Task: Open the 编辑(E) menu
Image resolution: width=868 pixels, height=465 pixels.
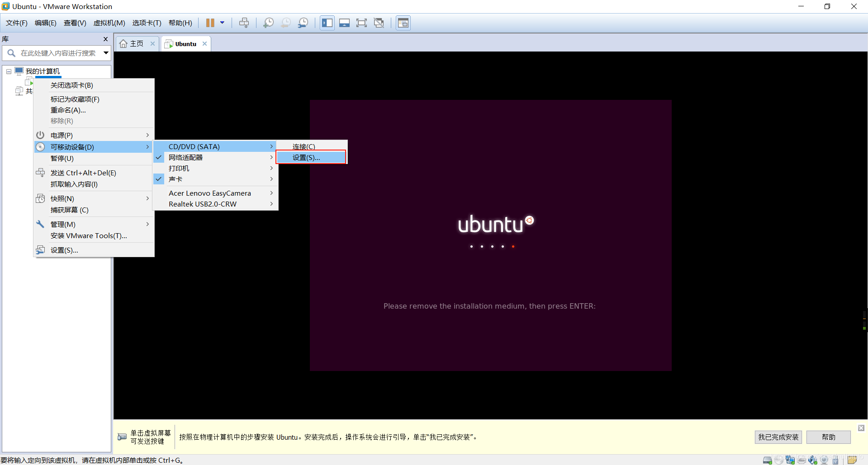Action: (46, 23)
